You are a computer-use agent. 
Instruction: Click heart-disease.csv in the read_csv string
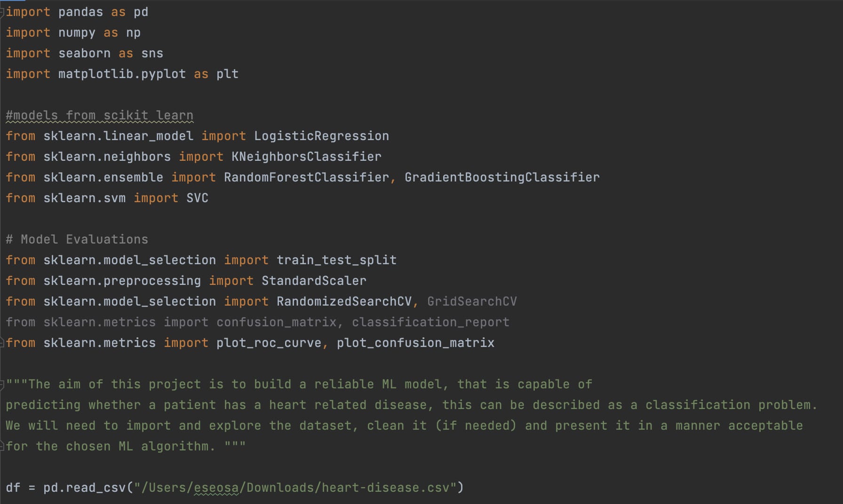point(385,488)
